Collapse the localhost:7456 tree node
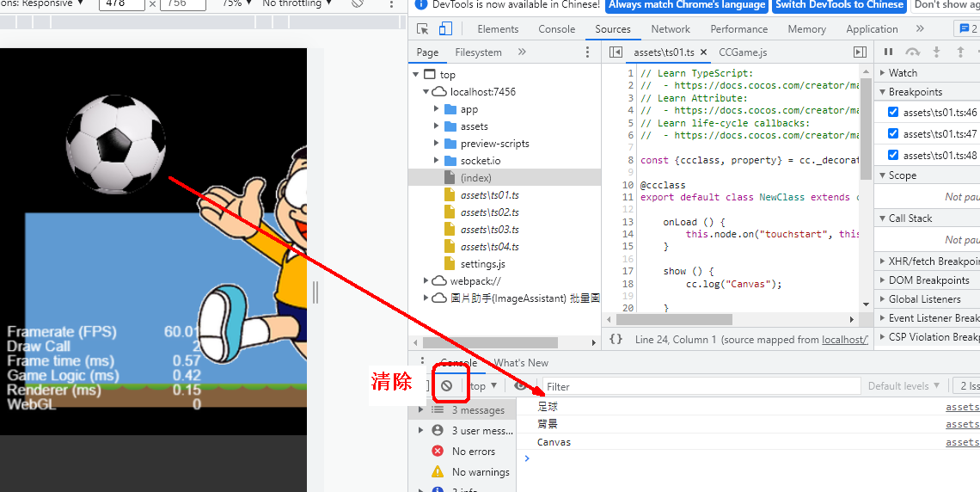This screenshot has width=980, height=492. [426, 92]
